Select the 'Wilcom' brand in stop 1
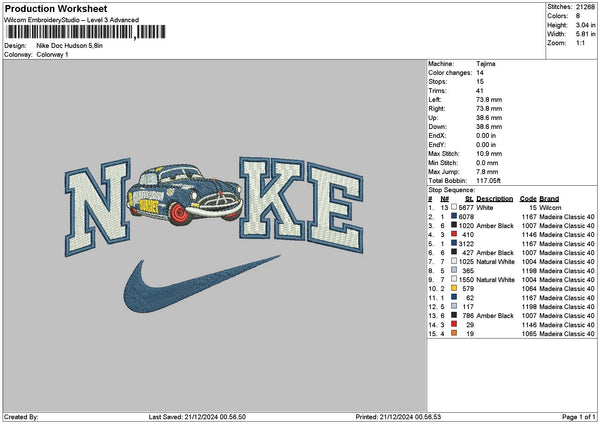The height and width of the screenshot is (424, 600). tap(550, 207)
